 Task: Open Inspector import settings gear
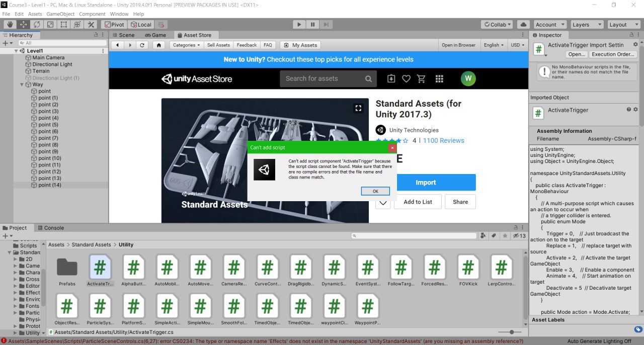point(635,45)
